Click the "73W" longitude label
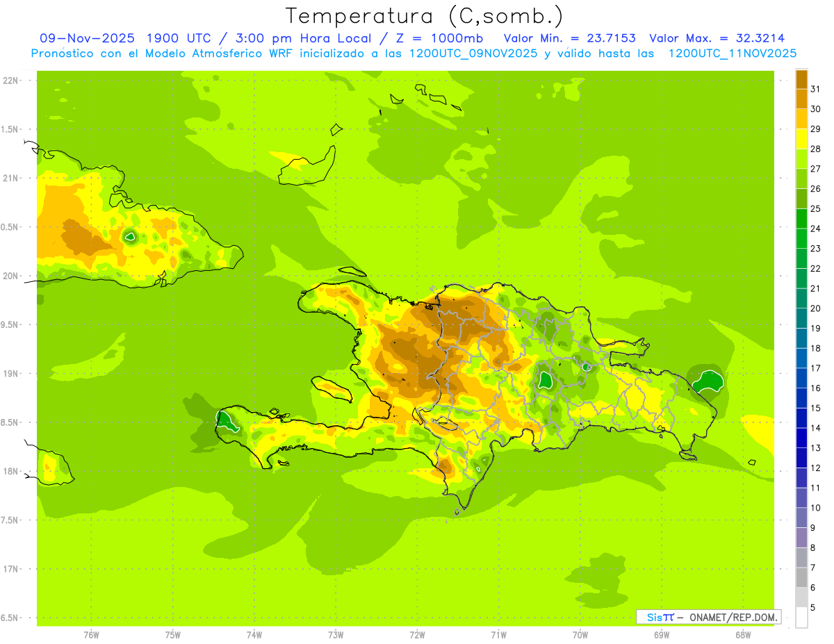This screenshot has height=644, width=834. (x=336, y=634)
